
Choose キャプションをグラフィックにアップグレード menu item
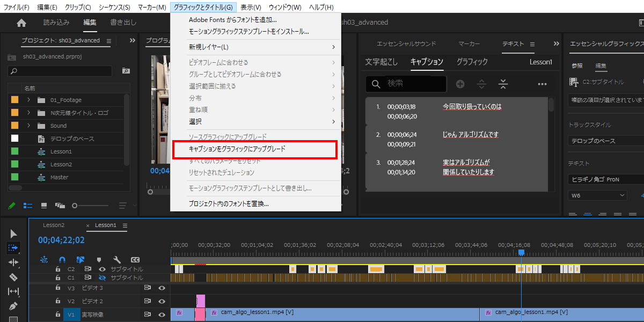click(255, 149)
